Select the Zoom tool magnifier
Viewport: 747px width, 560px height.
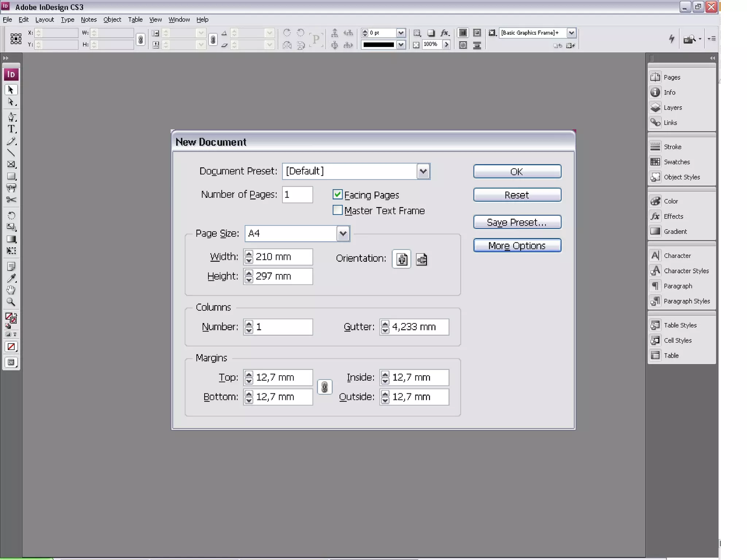[x=11, y=302]
